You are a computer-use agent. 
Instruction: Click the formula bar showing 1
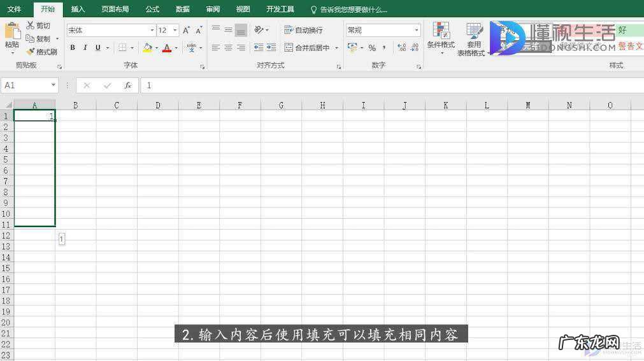point(392,85)
